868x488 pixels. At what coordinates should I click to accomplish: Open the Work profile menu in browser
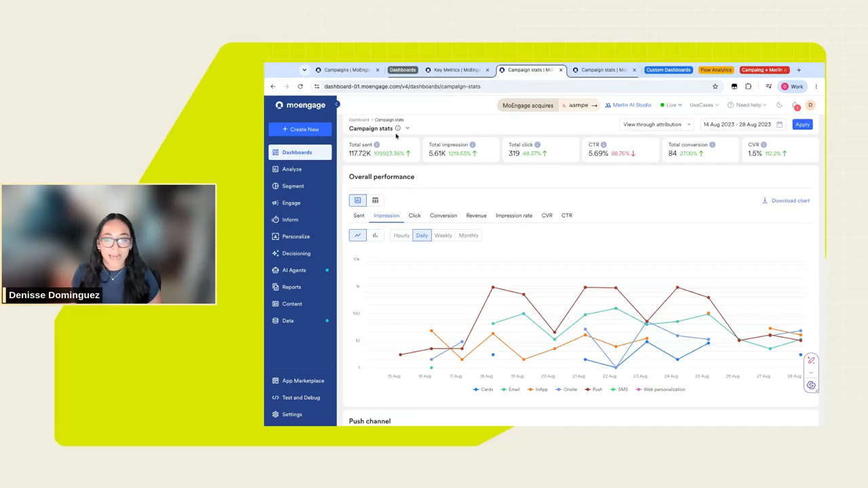792,87
